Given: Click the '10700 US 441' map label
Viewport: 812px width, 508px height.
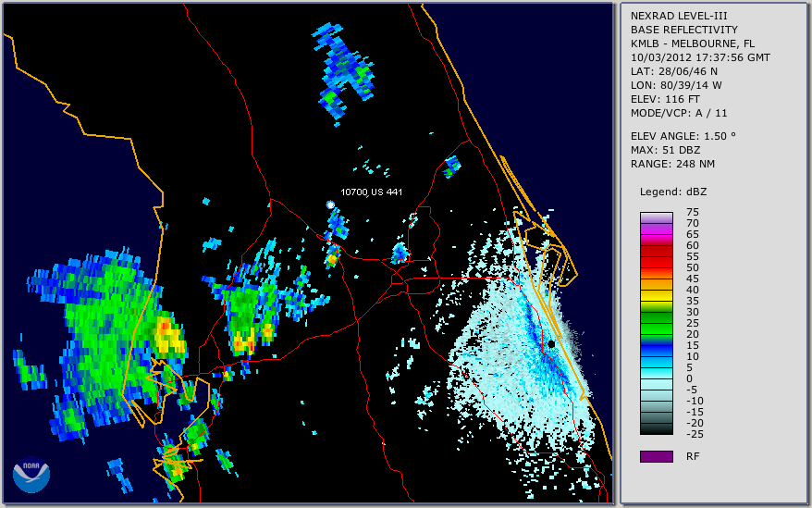Looking at the screenshot, I should (371, 192).
